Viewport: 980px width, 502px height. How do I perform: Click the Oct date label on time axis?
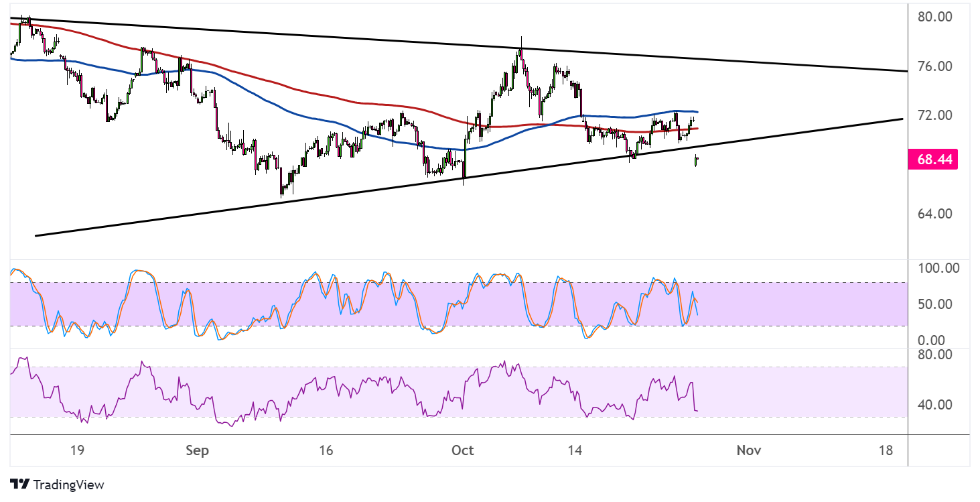(463, 450)
